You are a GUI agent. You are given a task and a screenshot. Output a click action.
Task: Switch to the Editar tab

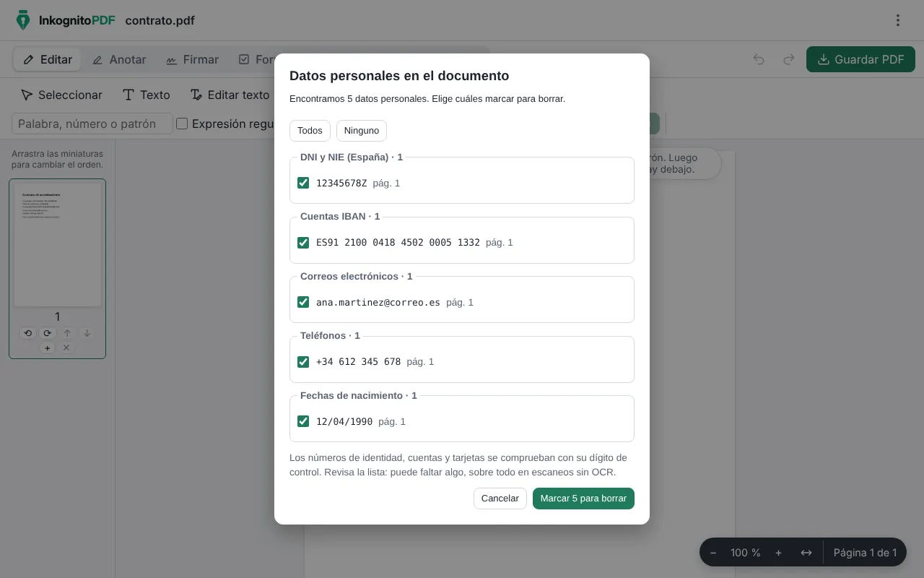(48, 59)
